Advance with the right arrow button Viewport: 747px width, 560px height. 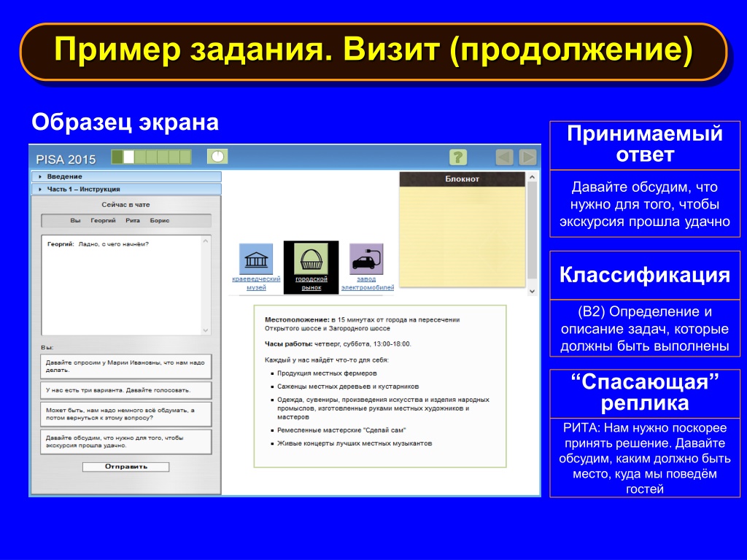click(x=528, y=157)
